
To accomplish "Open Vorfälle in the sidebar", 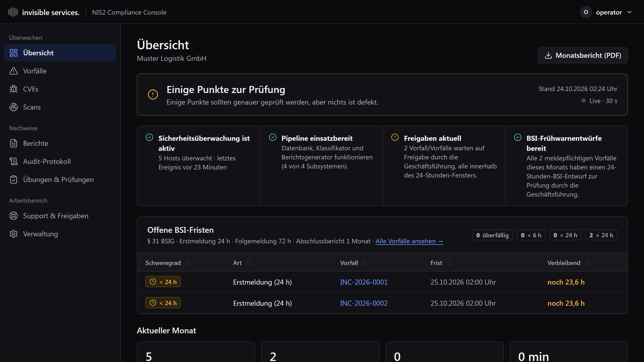I will coord(60,71).
